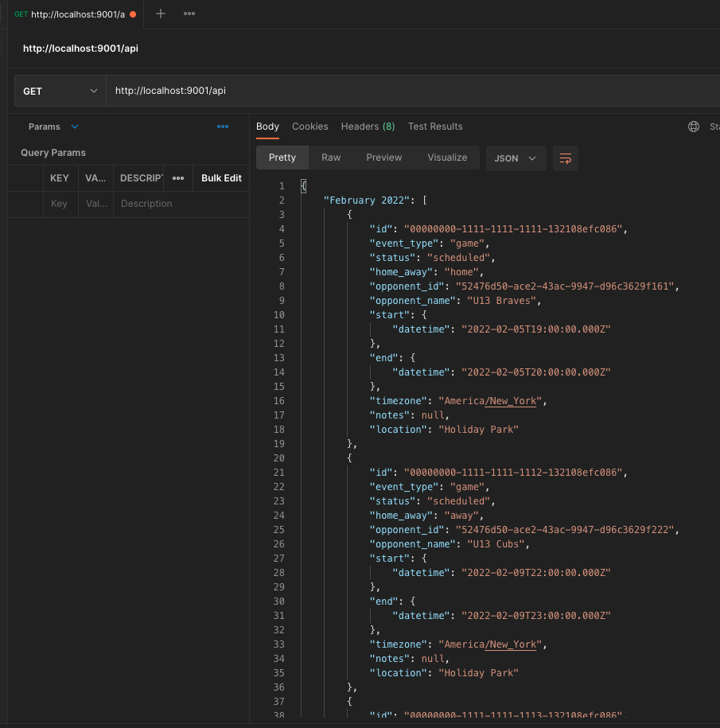
Task: Click the "U13 Cubs" opponent name value
Action: (496, 544)
